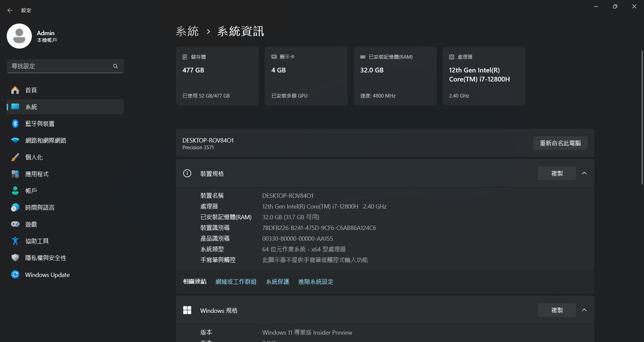
Task: Open the RAM 32.0 GB card
Action: [x=395, y=76]
